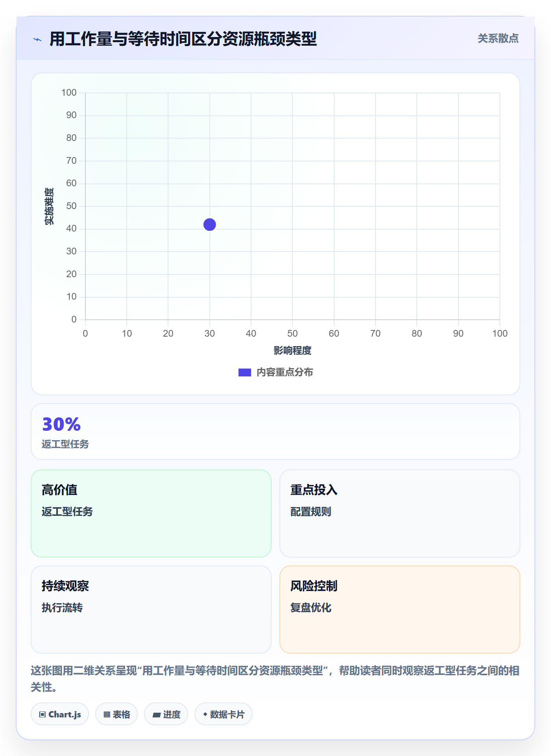The image size is (551, 756).
Task: Click the 实施难度 y-axis title
Action: pyautogui.click(x=49, y=206)
